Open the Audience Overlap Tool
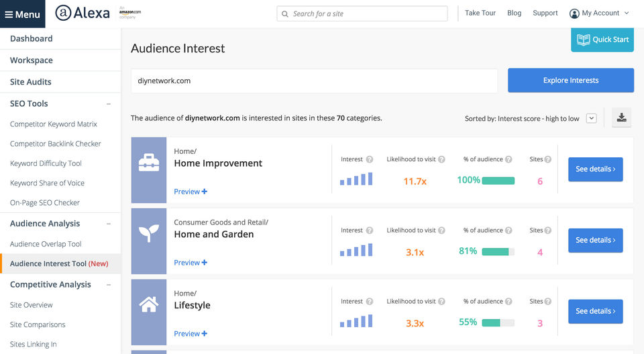Image resolution: width=644 pixels, height=354 pixels. click(x=46, y=244)
